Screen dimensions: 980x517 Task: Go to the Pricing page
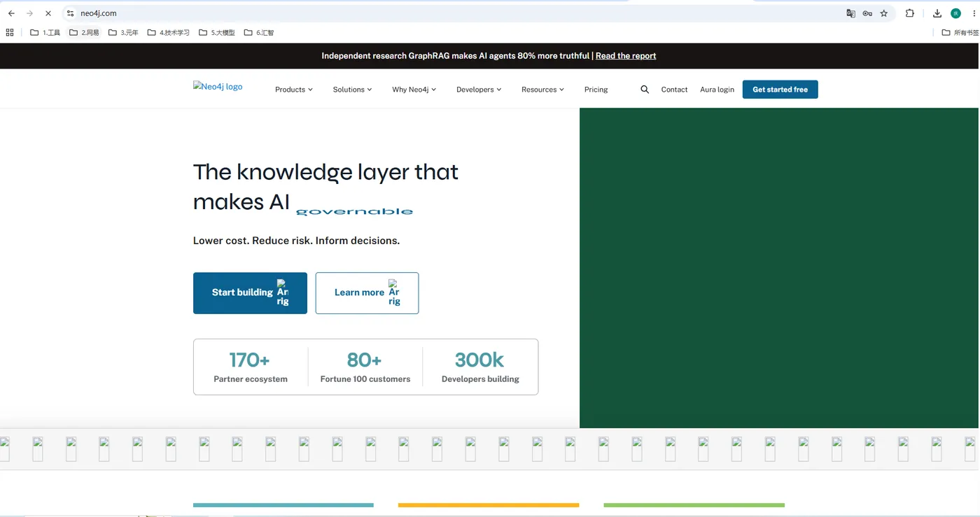tap(596, 90)
